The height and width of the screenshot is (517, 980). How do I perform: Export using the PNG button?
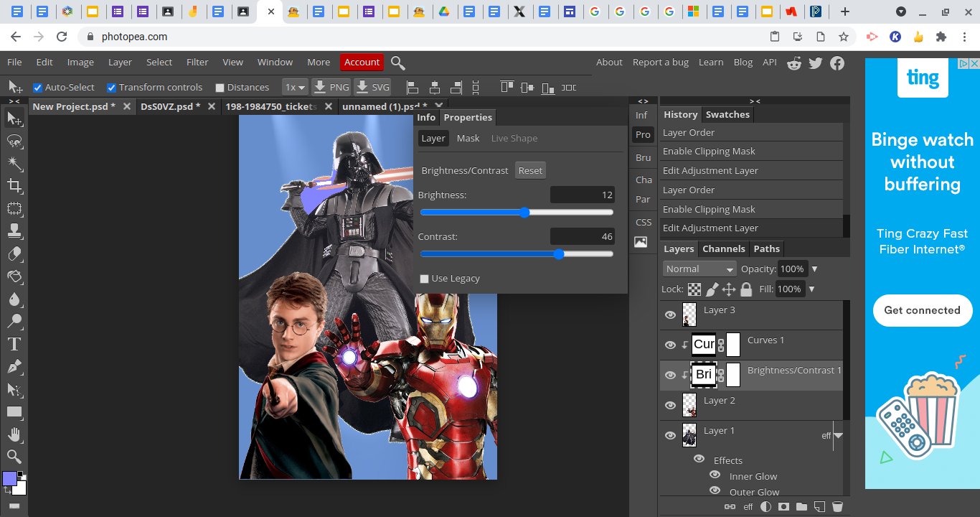pyautogui.click(x=331, y=88)
